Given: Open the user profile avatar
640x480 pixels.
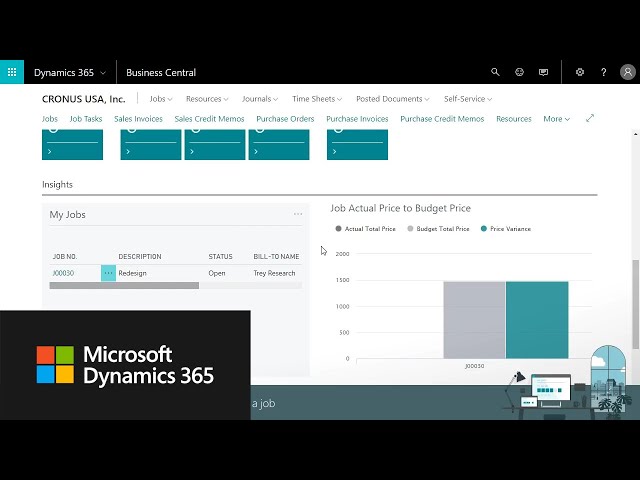Looking at the screenshot, I should (627, 72).
